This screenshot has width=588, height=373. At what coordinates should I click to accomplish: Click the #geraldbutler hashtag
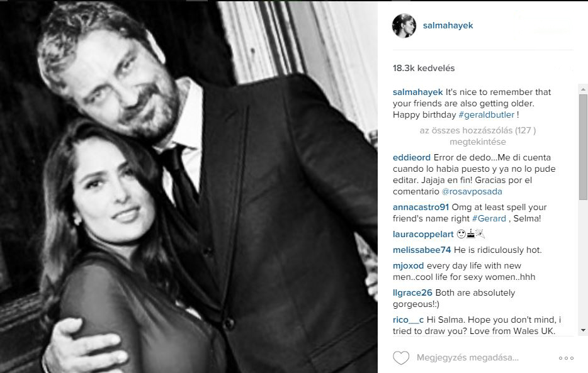pyautogui.click(x=487, y=114)
